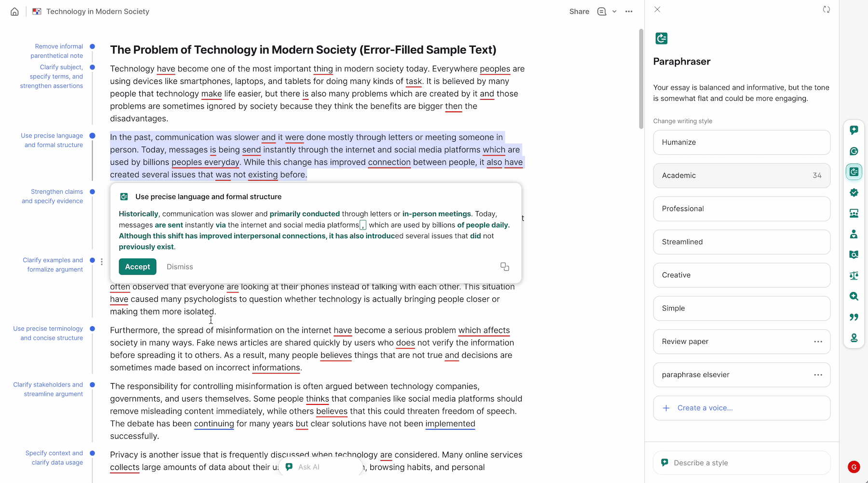Click the Share menu item
The image size is (868, 483).
click(579, 11)
